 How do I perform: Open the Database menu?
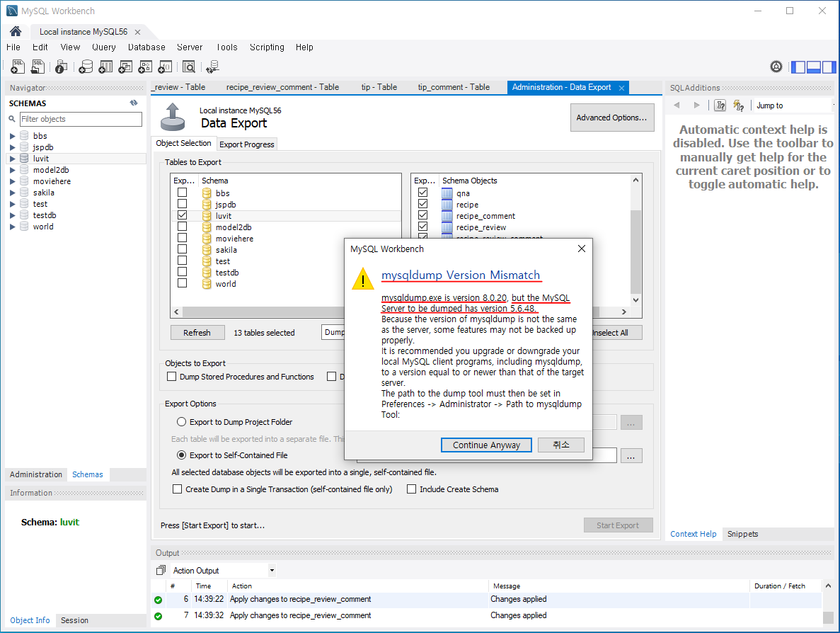[146, 47]
